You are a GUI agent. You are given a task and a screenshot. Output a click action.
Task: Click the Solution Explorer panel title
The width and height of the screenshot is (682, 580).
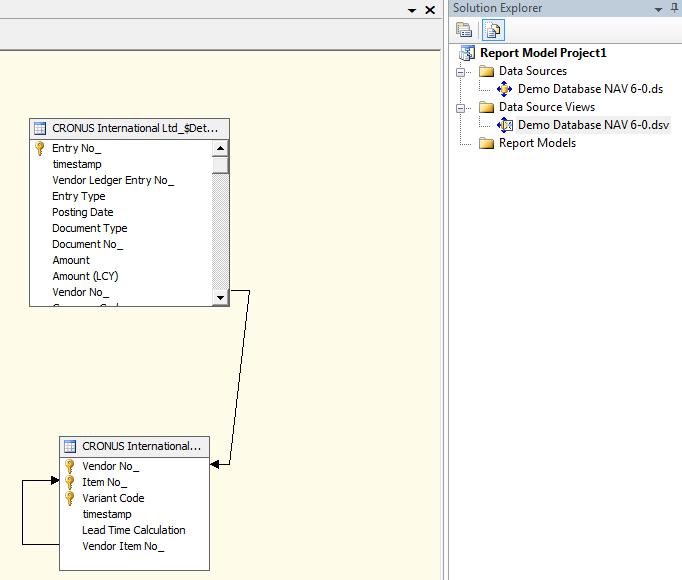tap(498, 8)
